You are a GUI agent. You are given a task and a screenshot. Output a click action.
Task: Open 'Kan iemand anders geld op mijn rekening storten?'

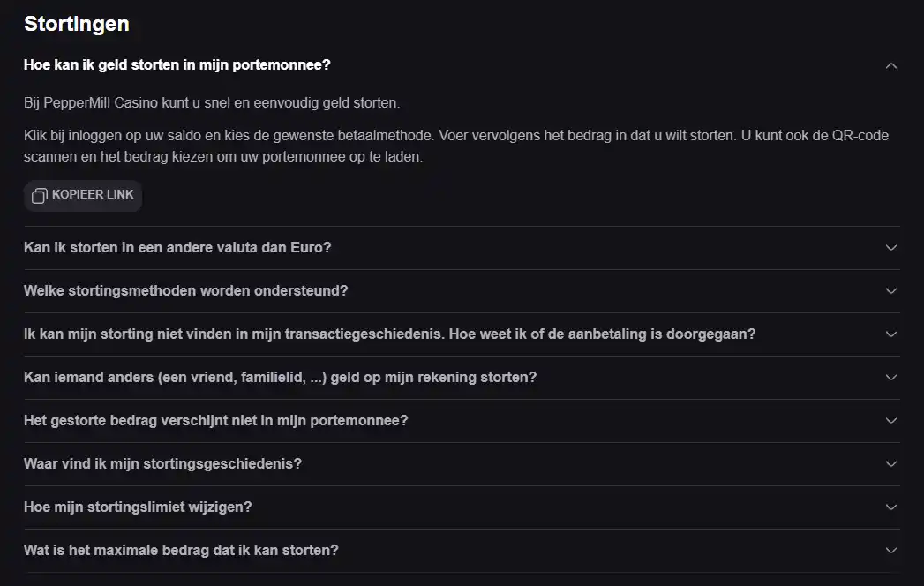[280, 378]
